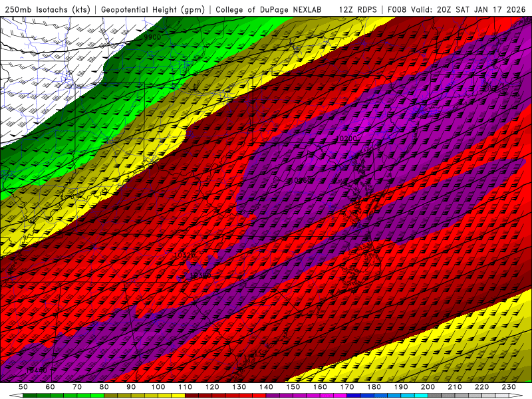This screenshot has width=532, height=399.
Task: Click the 120 value on the color scale
Action: (212, 387)
